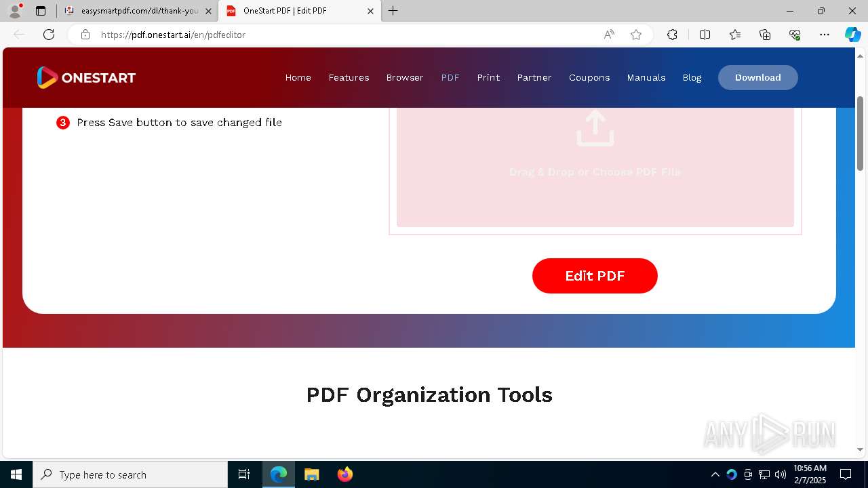Open Collections icon
868x488 pixels.
765,35
